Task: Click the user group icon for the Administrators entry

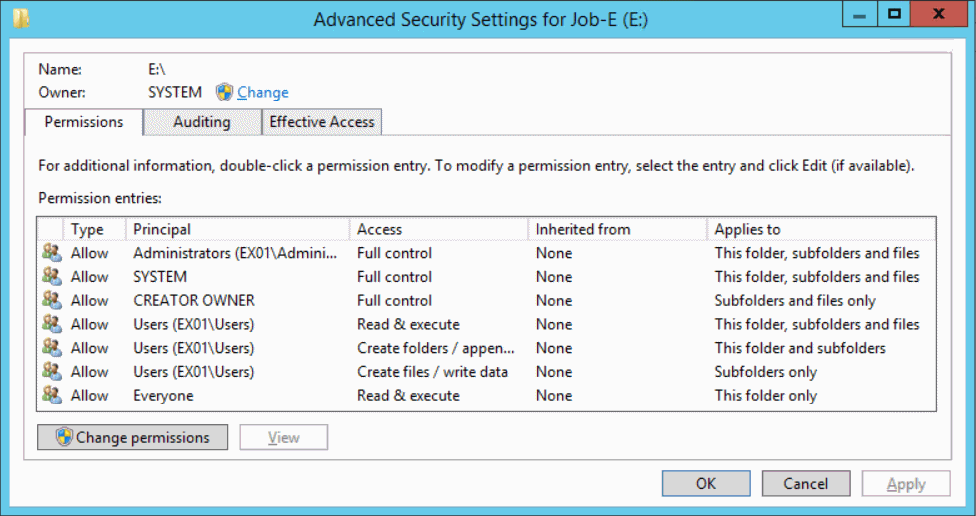Action: pos(52,253)
